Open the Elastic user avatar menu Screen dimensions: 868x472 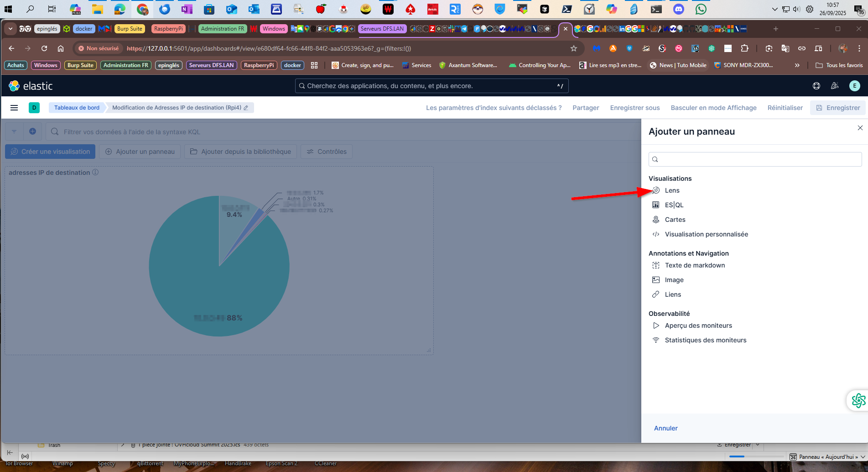[x=854, y=86]
